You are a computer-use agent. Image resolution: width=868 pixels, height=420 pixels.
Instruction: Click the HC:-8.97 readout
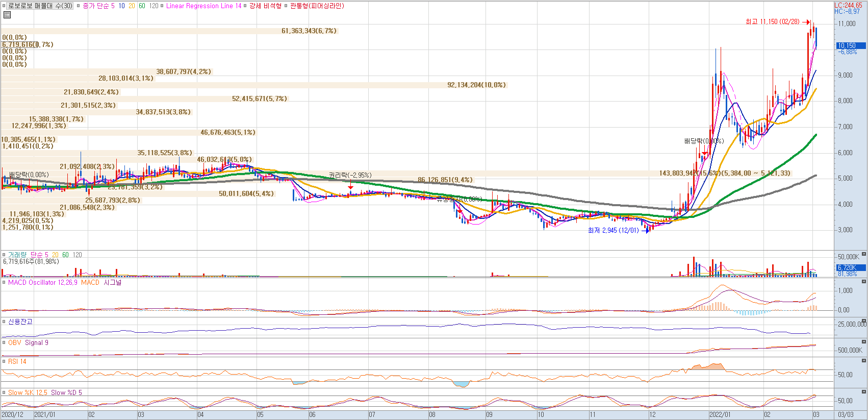(x=847, y=12)
